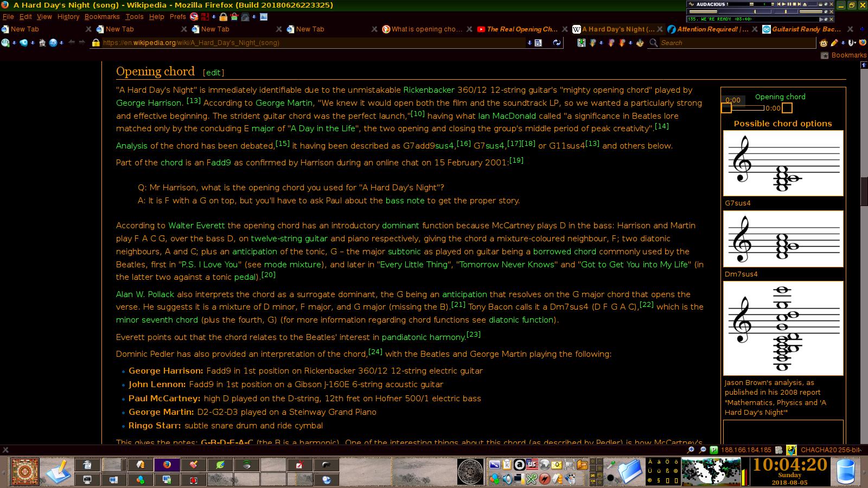
Task: Close the first New Tab
Action: 88,29
